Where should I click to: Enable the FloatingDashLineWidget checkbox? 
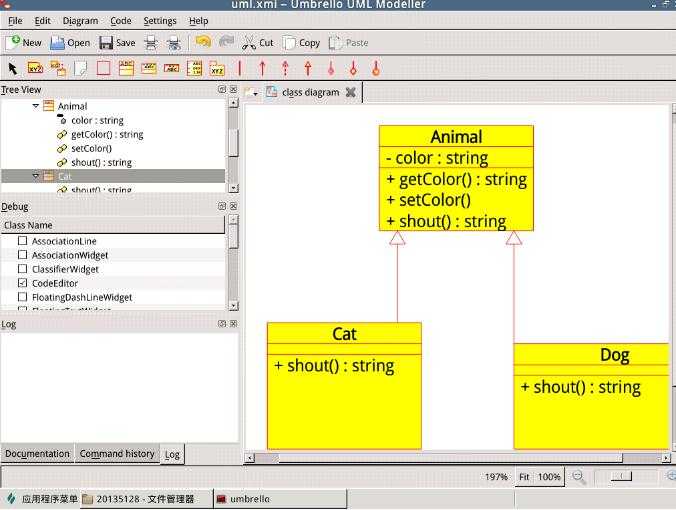[x=22, y=297]
